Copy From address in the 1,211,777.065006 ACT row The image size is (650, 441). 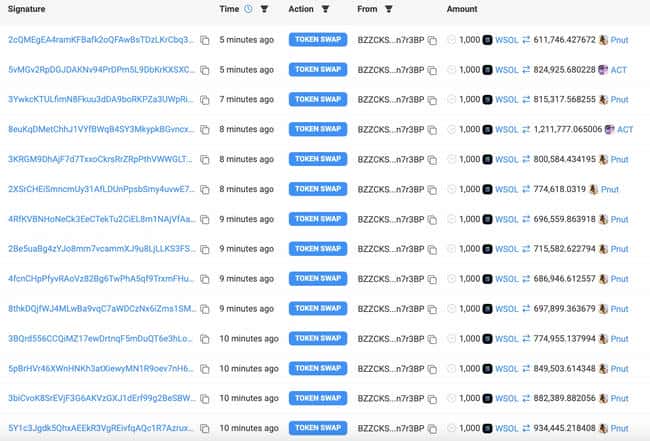432,130
